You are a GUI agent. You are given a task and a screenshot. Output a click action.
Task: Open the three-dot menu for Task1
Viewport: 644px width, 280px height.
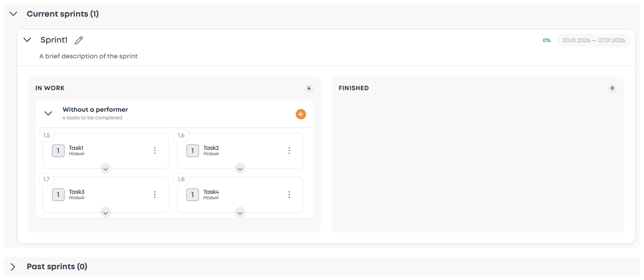tap(155, 151)
